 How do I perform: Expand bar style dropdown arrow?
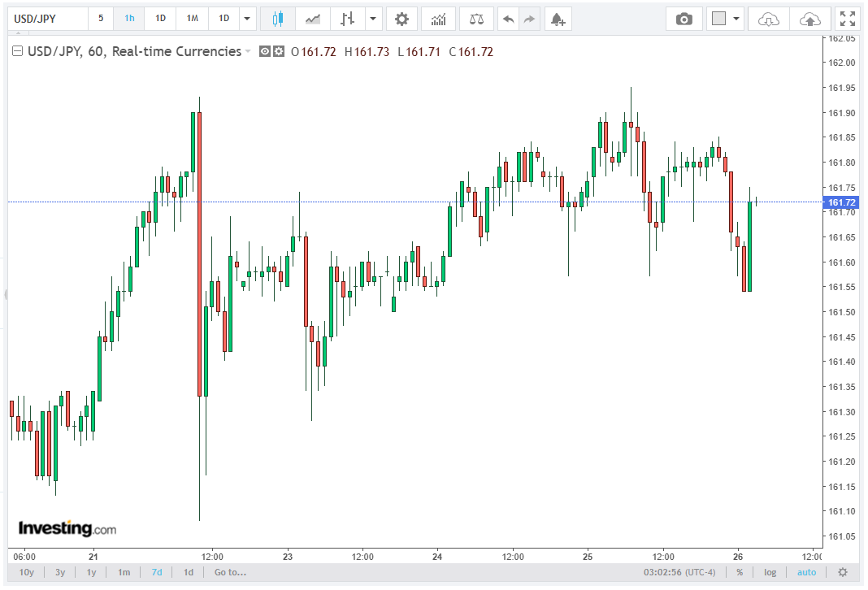373,19
